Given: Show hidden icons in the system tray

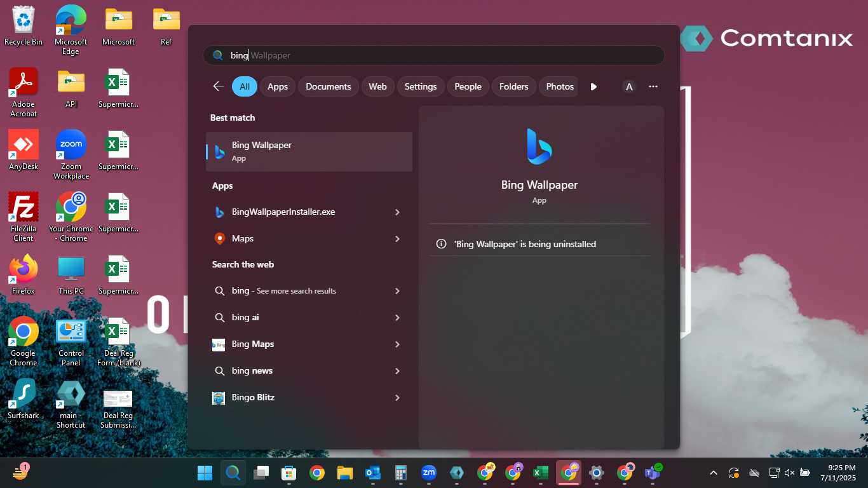Looking at the screenshot, I should [714, 473].
